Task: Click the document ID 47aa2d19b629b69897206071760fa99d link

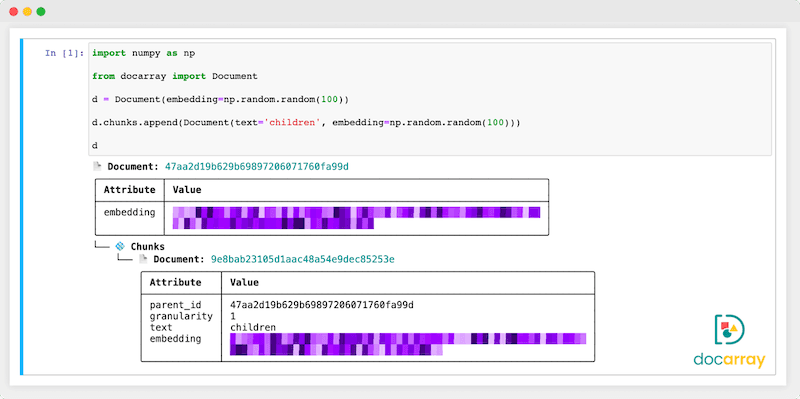Action: point(257,166)
